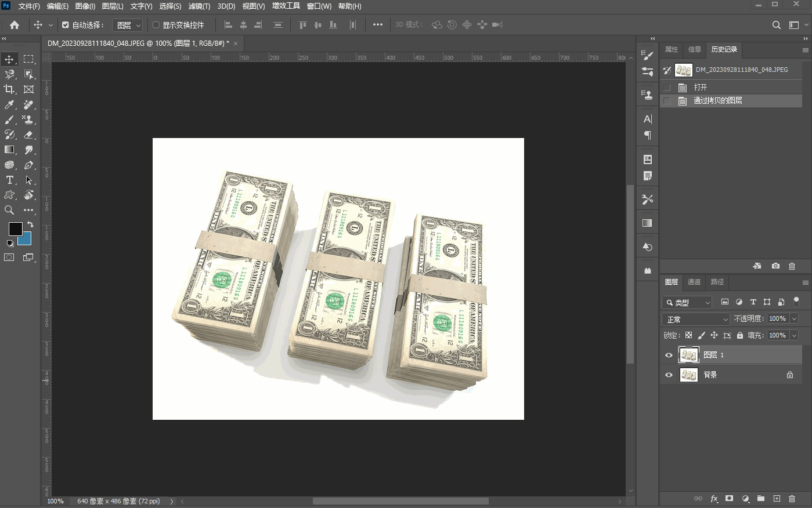The width and height of the screenshot is (812, 508).
Task: Create a new layer
Action: [x=777, y=499]
